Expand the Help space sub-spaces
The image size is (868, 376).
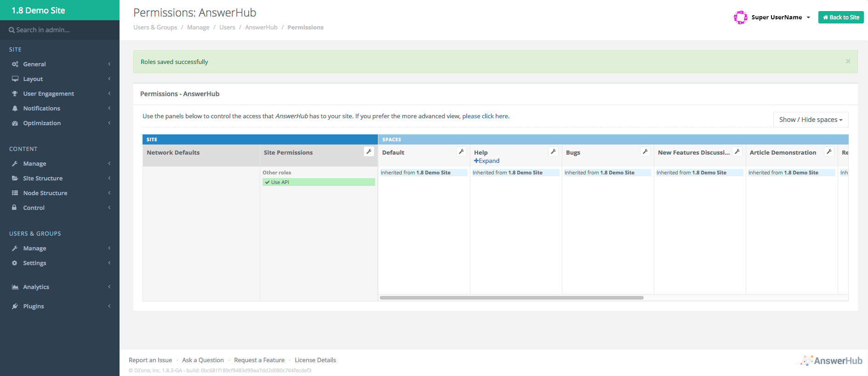[487, 161]
